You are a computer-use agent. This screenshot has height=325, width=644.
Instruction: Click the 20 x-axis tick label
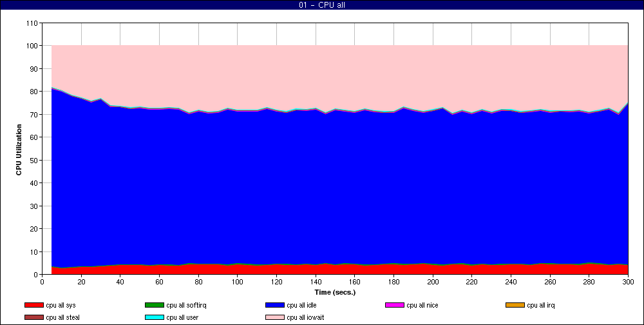[x=81, y=282]
